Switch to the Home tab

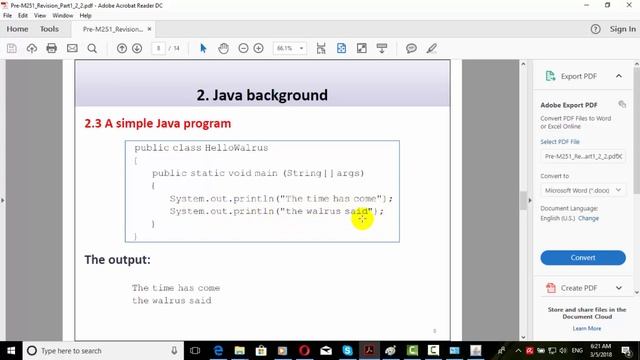[x=17, y=29]
